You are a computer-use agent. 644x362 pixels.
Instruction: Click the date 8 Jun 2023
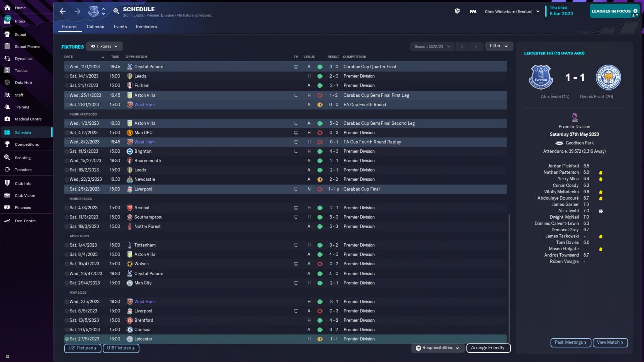561,14
